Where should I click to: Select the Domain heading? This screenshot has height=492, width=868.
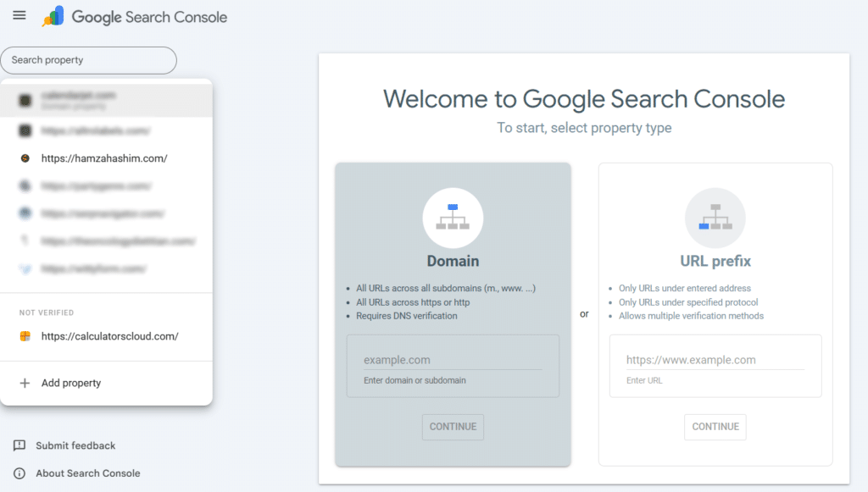pyautogui.click(x=453, y=261)
